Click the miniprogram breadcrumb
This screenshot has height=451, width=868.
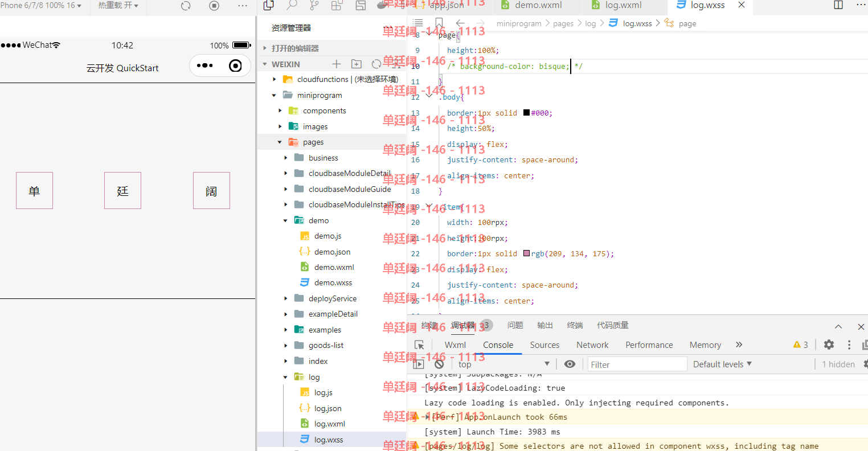pos(519,23)
